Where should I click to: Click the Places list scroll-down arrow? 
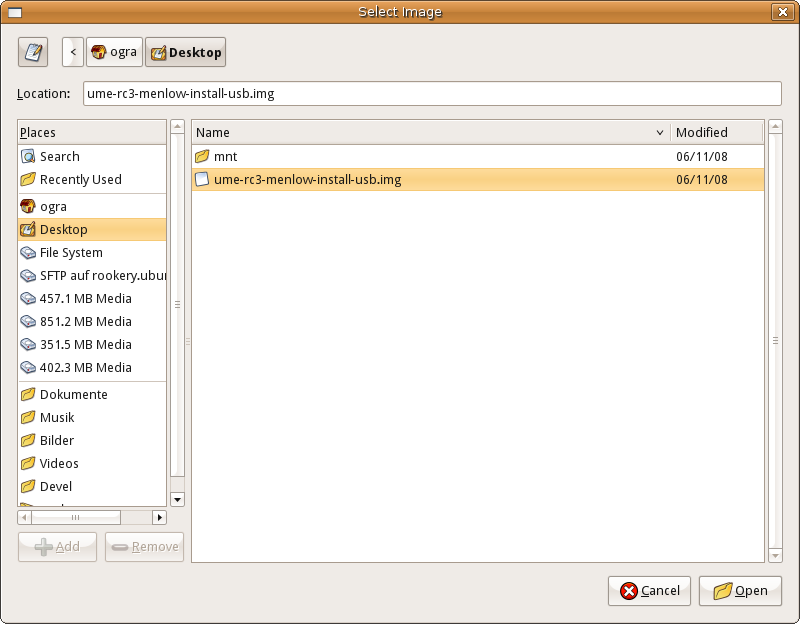coord(178,499)
